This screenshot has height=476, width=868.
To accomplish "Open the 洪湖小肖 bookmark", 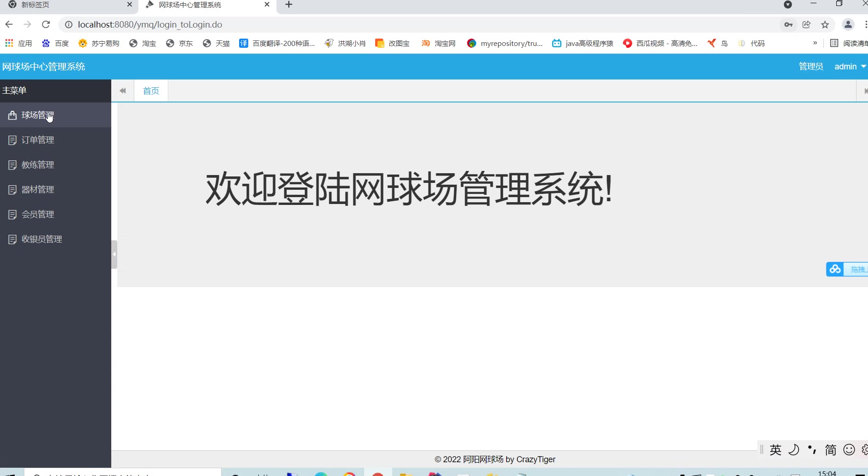I will [x=345, y=43].
